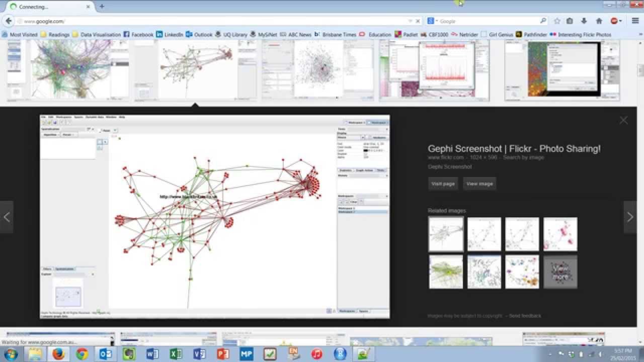The height and width of the screenshot is (362, 644).
Task: Open File Explorer from the taskbar
Action: 36,354
